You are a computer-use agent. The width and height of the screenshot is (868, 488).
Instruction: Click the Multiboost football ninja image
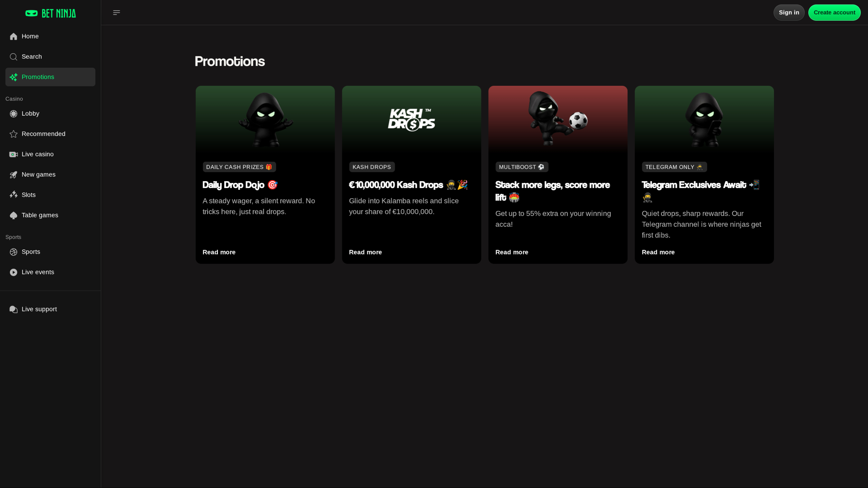pos(557,119)
